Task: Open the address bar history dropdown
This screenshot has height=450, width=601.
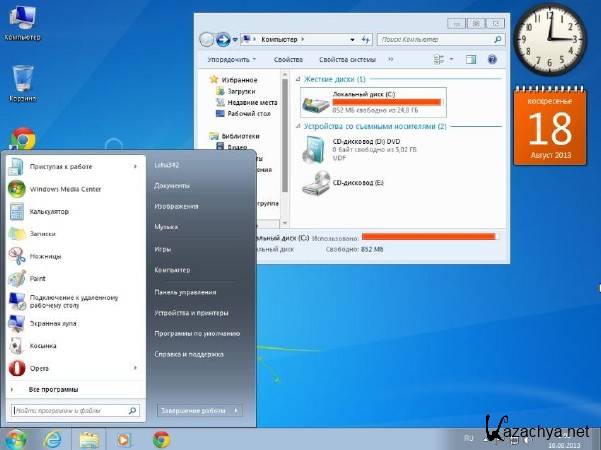Action: 352,39
